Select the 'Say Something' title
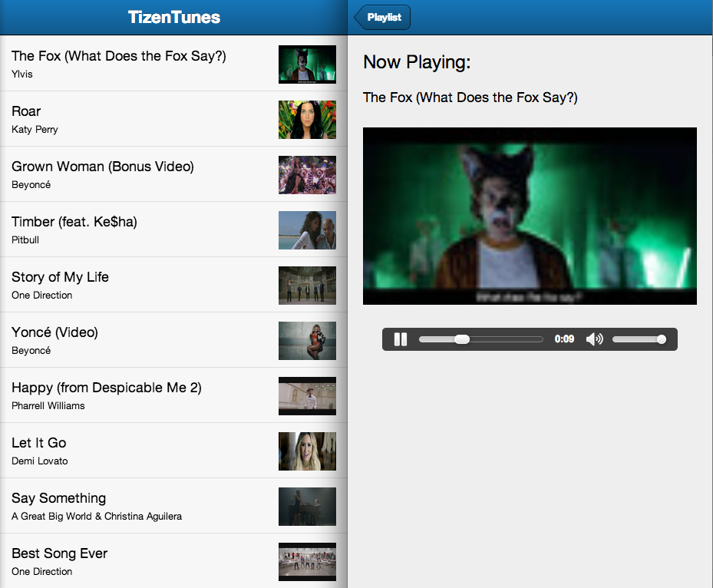The width and height of the screenshot is (713, 588). click(58, 498)
